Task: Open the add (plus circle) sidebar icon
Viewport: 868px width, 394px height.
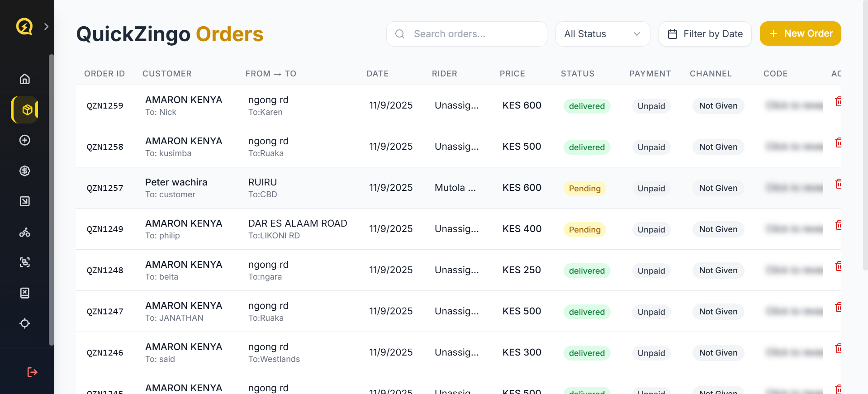Action: click(25, 140)
